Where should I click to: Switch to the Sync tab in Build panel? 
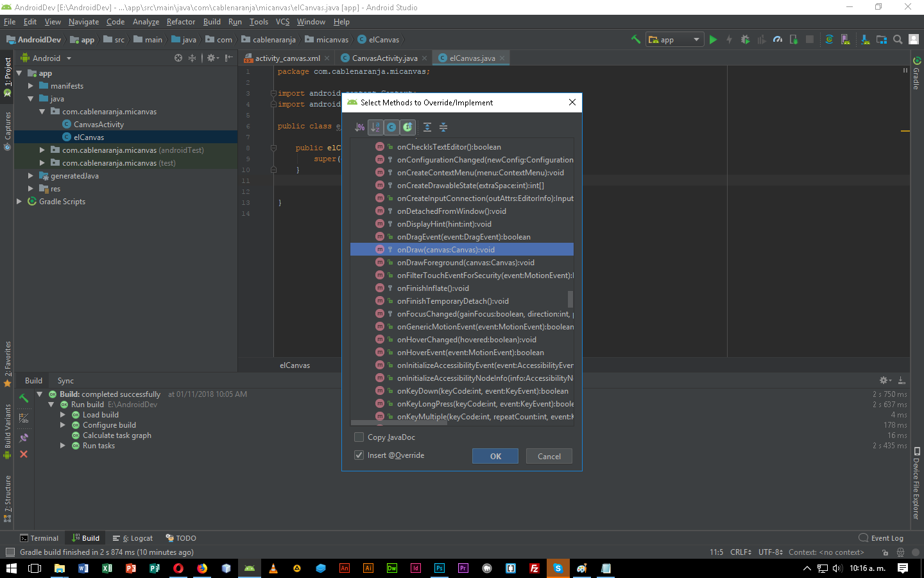click(x=65, y=381)
